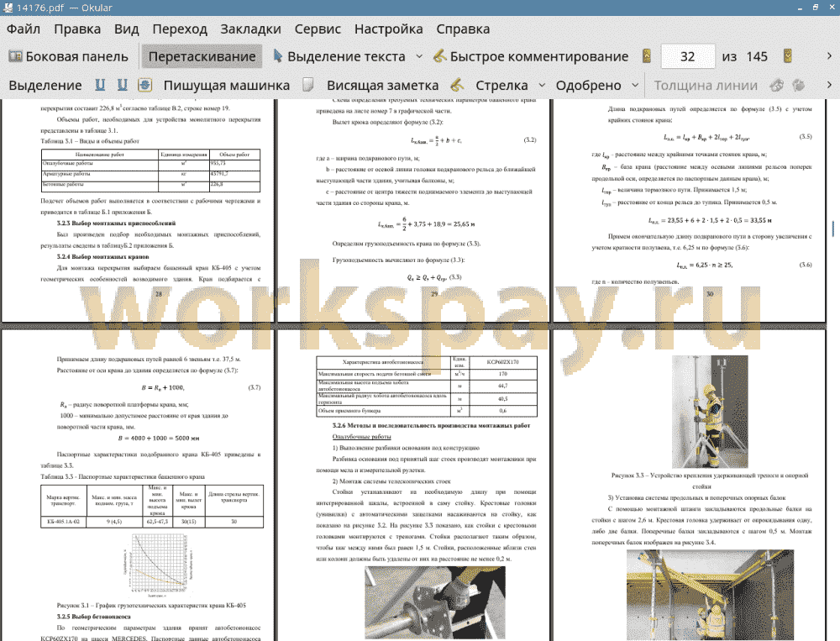Go to next page using the arrow icon

click(788, 56)
